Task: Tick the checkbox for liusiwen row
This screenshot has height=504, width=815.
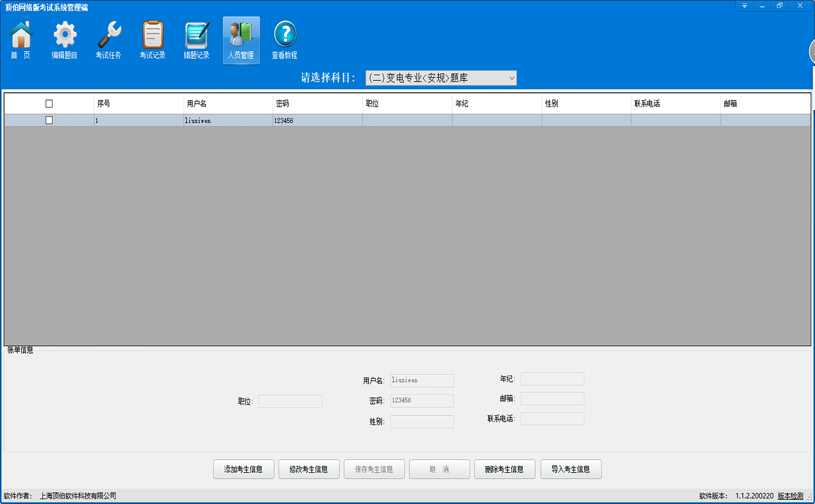Action: click(x=49, y=120)
